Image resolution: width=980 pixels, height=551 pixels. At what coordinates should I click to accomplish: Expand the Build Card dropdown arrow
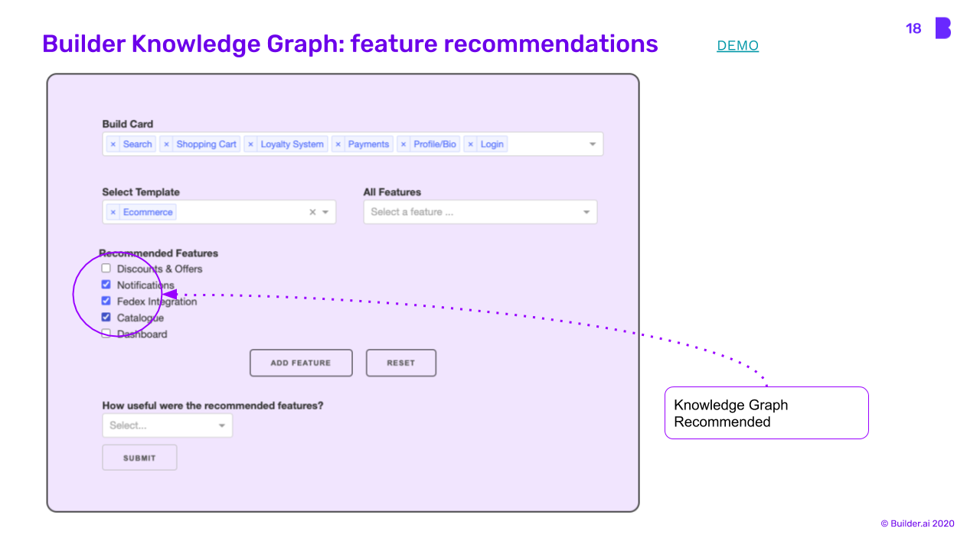592,144
